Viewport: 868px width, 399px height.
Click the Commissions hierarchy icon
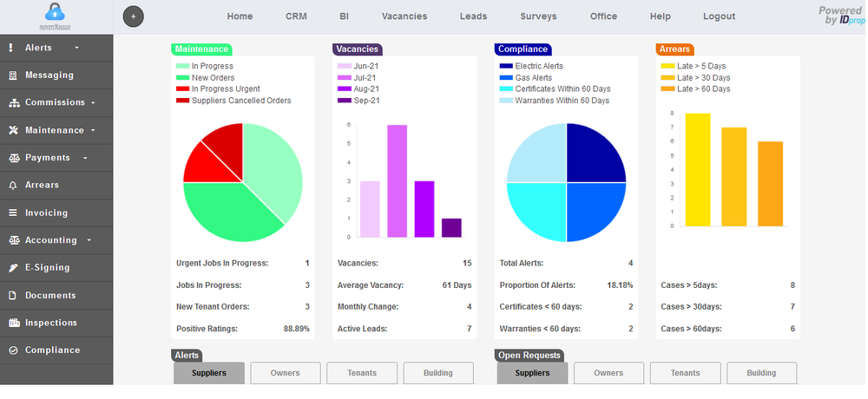click(15, 102)
